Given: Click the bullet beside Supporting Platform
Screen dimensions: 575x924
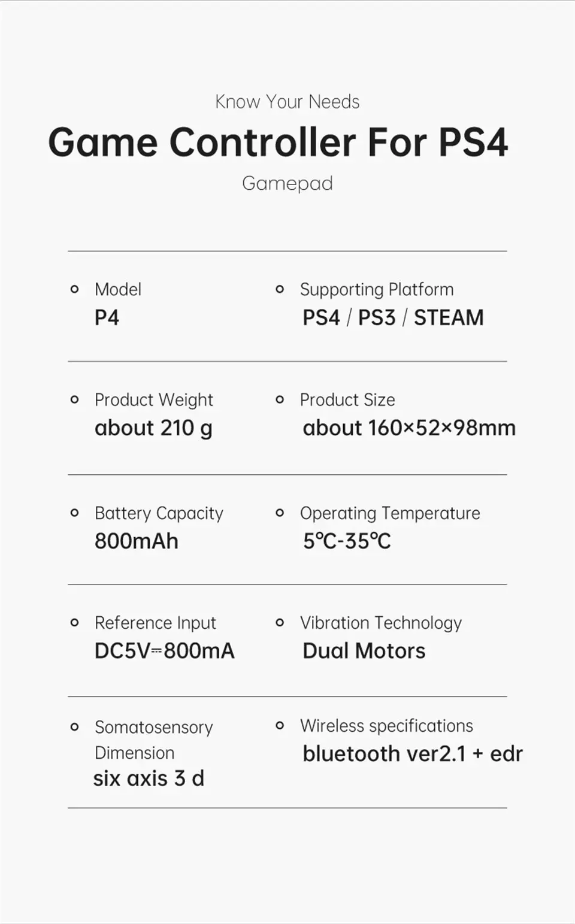Looking at the screenshot, I should click(x=280, y=289).
